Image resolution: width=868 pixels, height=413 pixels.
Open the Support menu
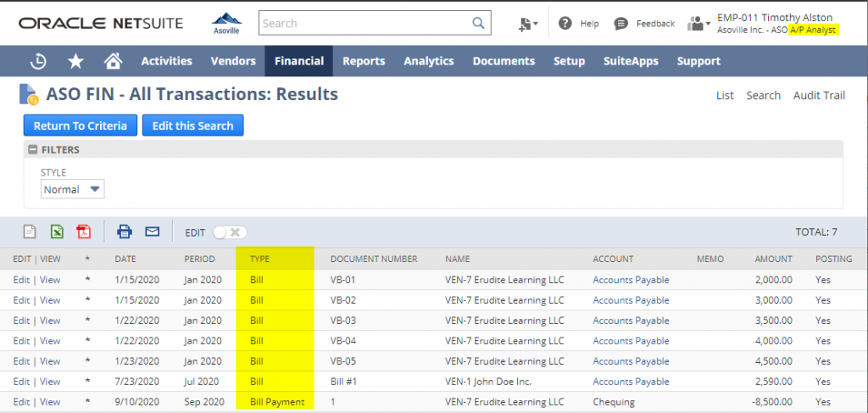coord(698,61)
